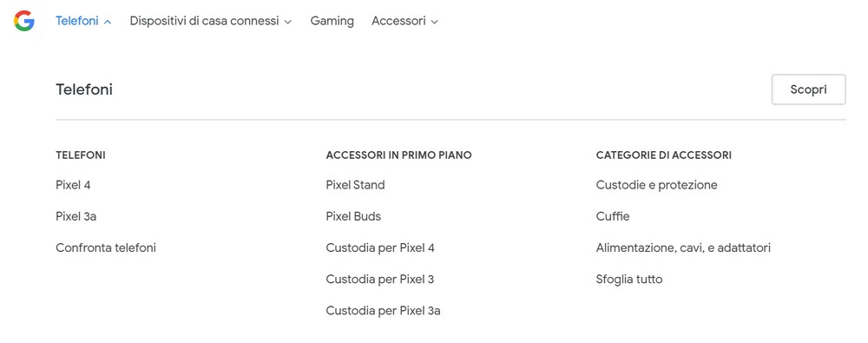Open Custodia per Pixel 3a link
868x343 pixels.
pyautogui.click(x=383, y=311)
